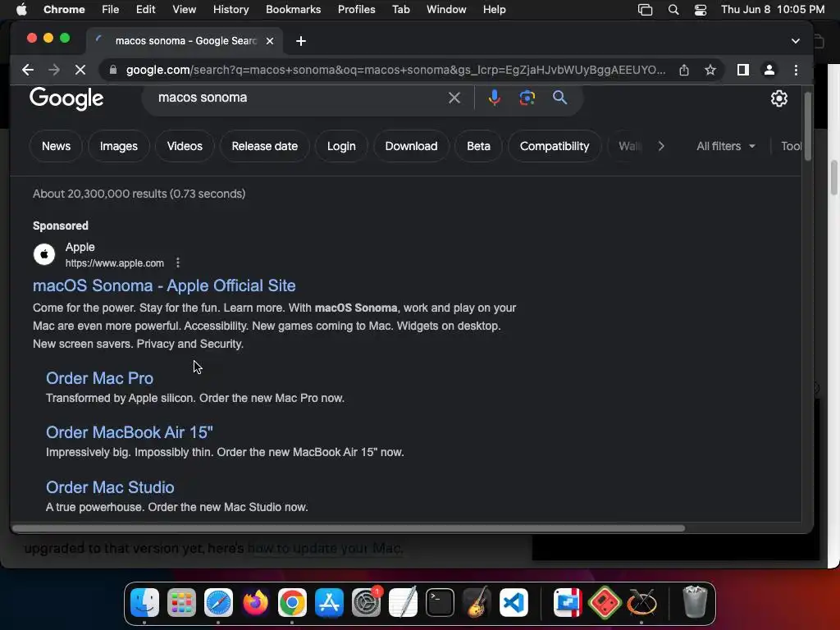Viewport: 840px width, 630px height.
Task: Click the magnifier search button
Action: pyautogui.click(x=559, y=98)
